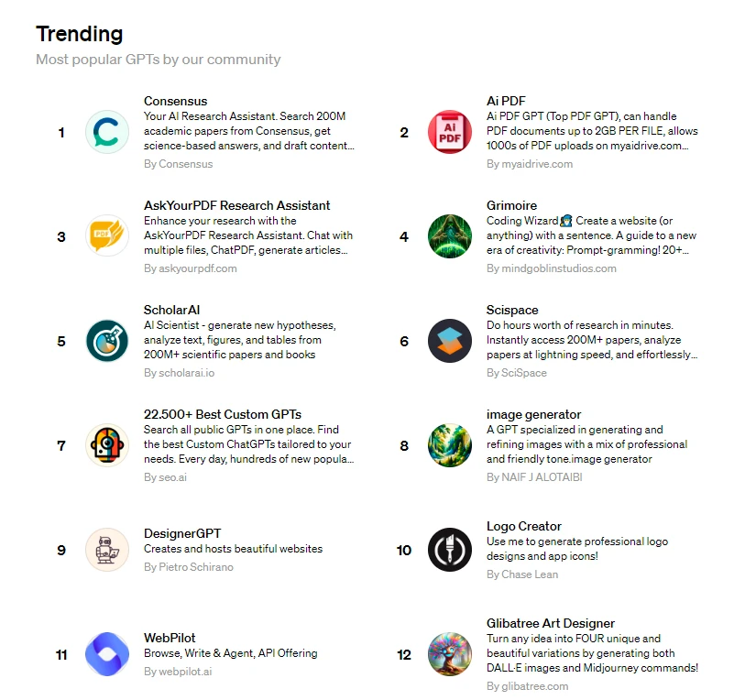Open the WebPilot title link
Image resolution: width=734 pixels, height=700 pixels.
pos(170,638)
